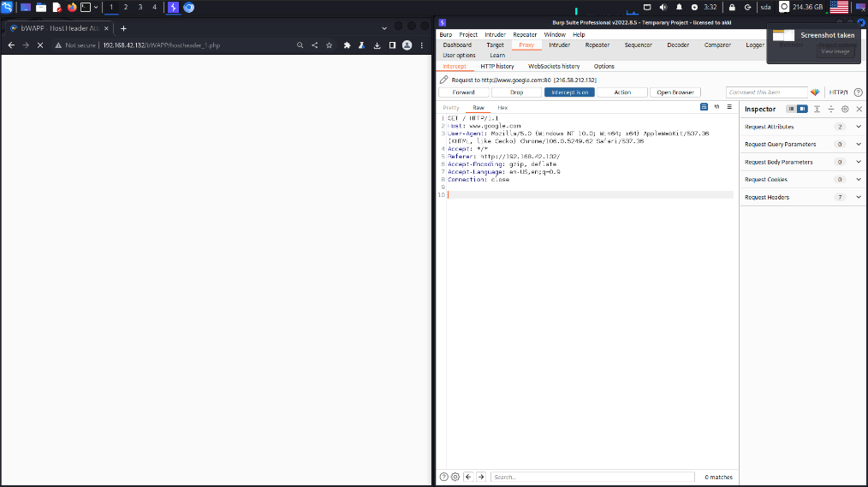868x487 pixels.
Task: Open the Repeater tab
Action: 597,45
